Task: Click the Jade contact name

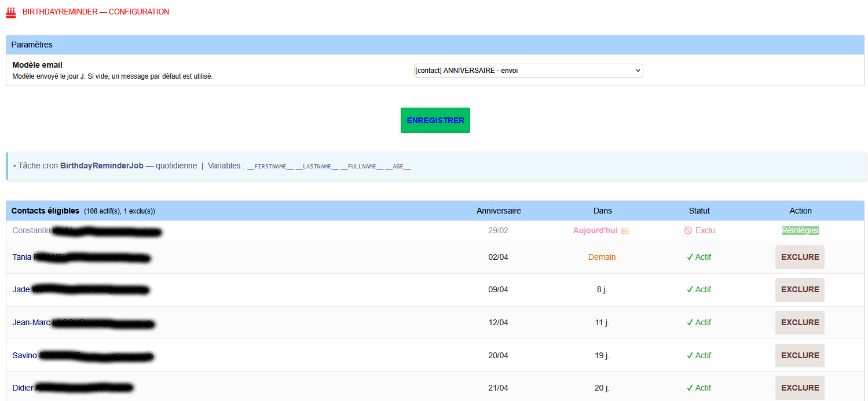Action: pyautogui.click(x=21, y=289)
